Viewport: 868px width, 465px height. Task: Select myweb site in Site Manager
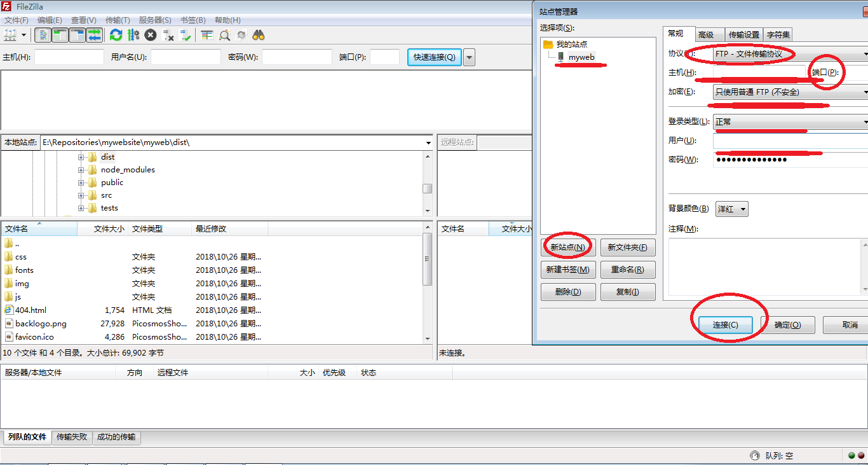tap(581, 57)
